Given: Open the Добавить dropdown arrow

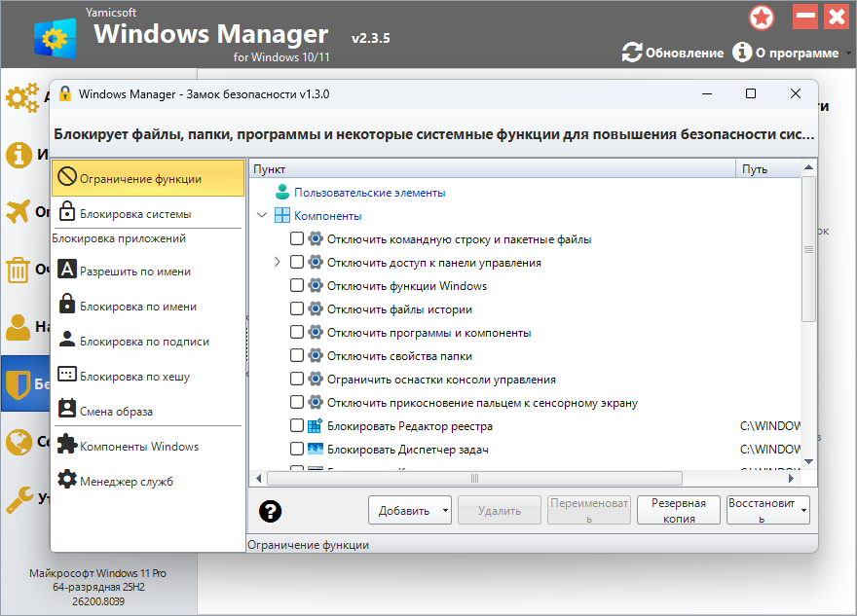Looking at the screenshot, I should click(445, 510).
